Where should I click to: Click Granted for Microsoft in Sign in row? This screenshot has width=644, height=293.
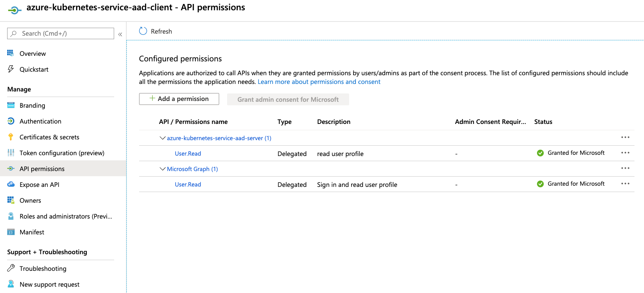point(576,184)
